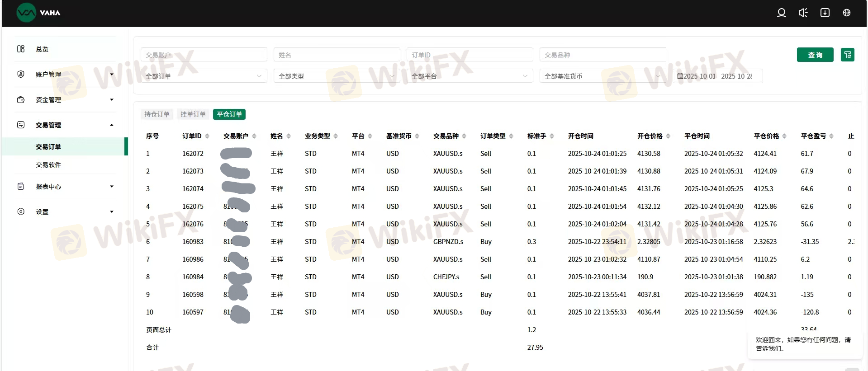
Task: Expand the 报表中心 menu arrow
Action: (x=112, y=187)
